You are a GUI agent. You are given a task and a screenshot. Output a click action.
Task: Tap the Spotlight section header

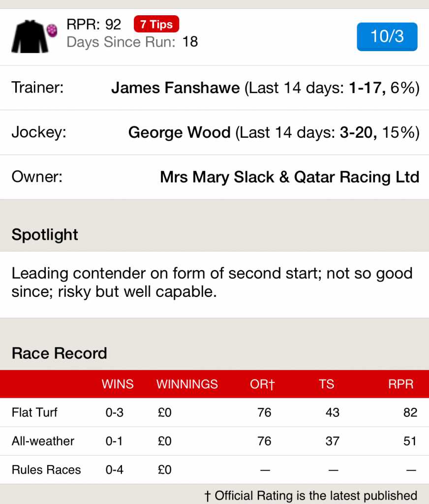(45, 235)
